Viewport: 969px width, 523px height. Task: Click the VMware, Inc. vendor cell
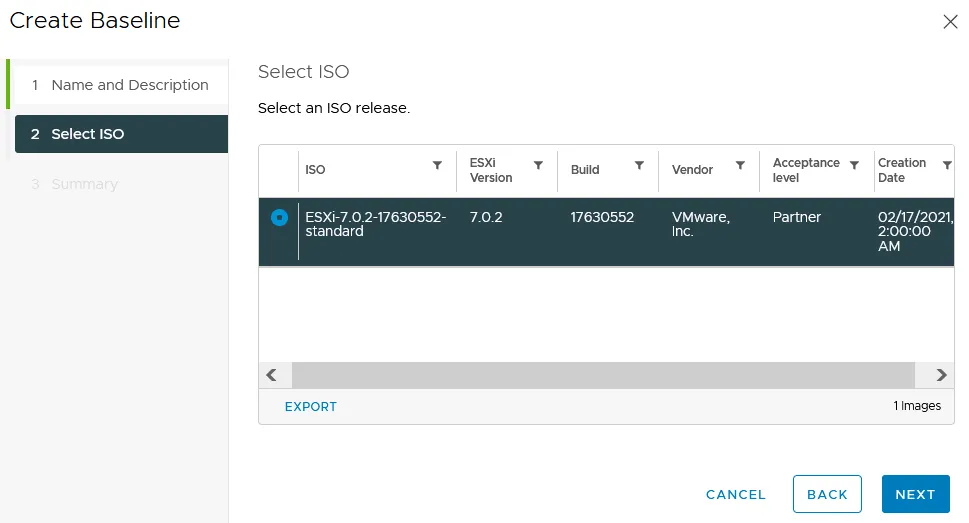[701, 224]
